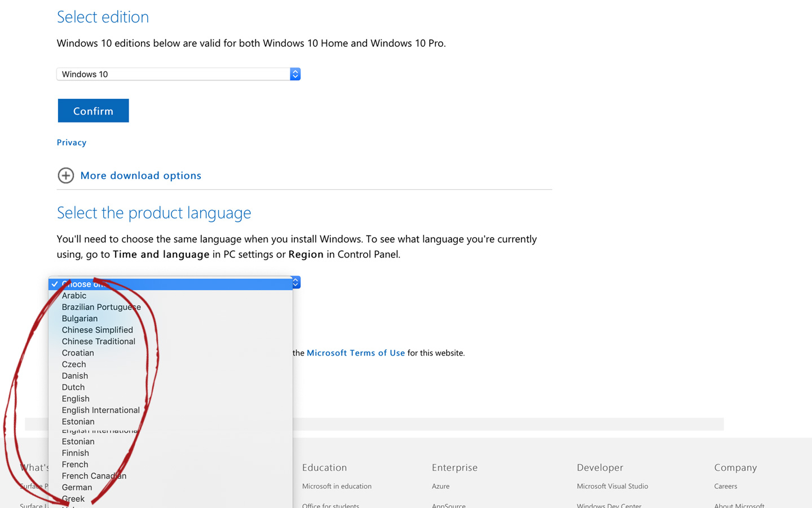Select the checked 'Choose one' entry
812x508 pixels.
(x=170, y=284)
